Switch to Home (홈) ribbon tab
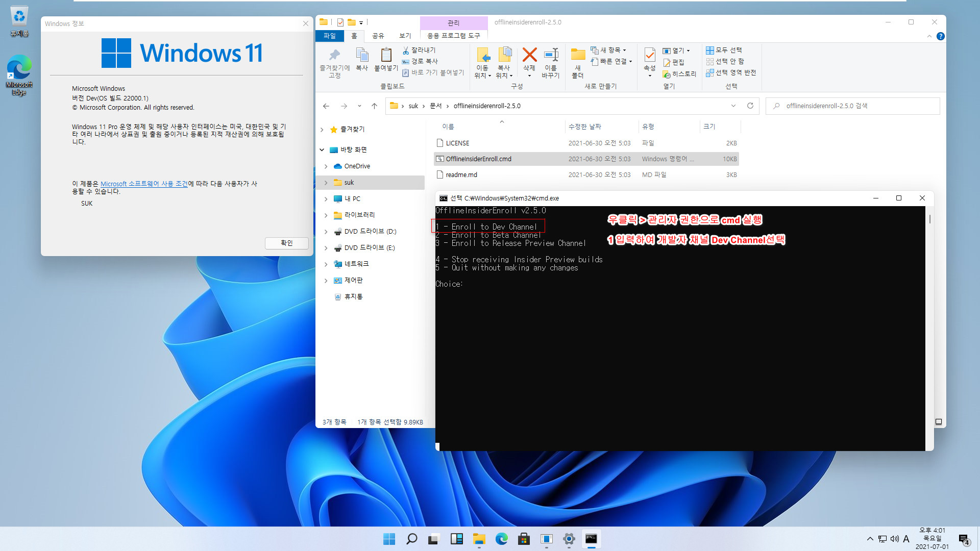Viewport: 980px width, 551px height. (354, 36)
